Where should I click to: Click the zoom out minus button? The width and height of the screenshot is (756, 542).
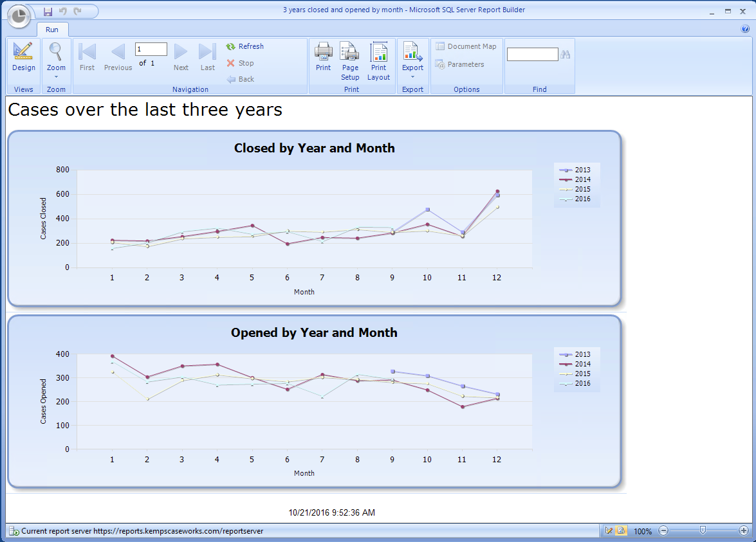pos(663,531)
